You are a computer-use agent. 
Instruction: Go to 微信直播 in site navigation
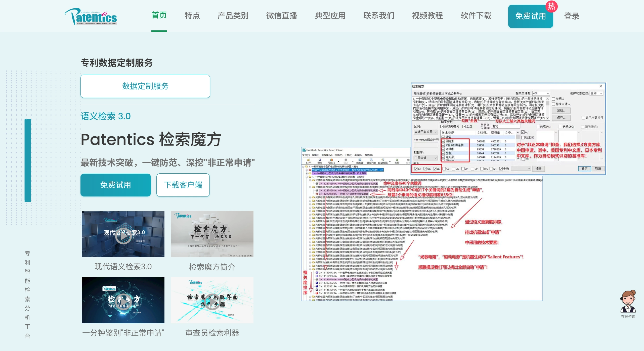282,16
